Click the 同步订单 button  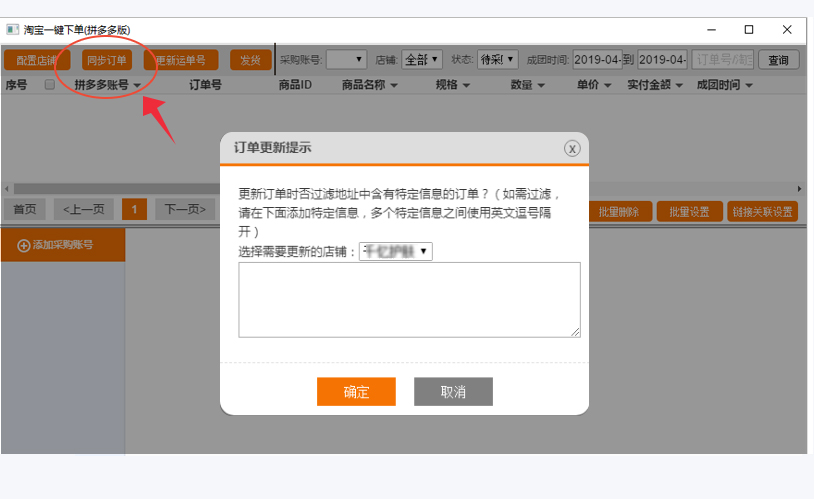click(107, 60)
